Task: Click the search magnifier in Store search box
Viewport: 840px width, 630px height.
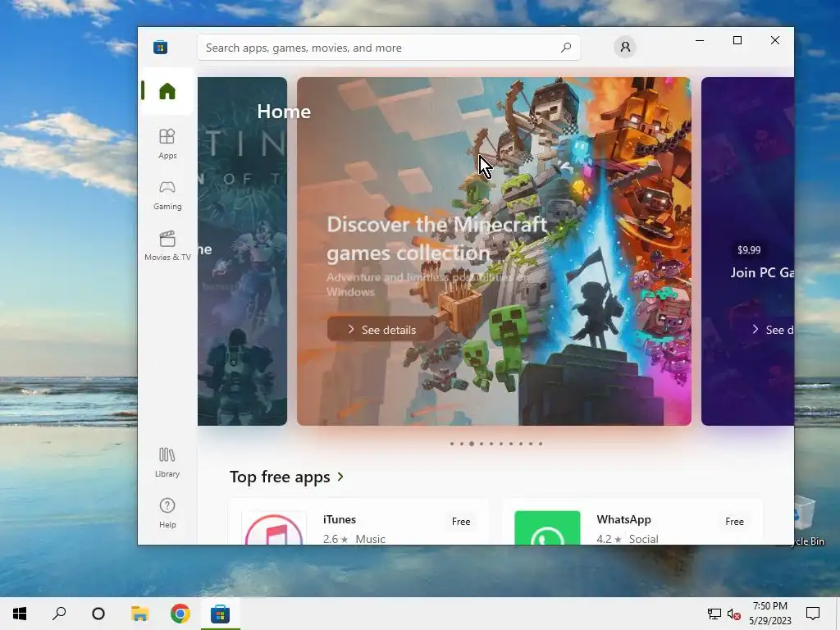Action: click(566, 48)
